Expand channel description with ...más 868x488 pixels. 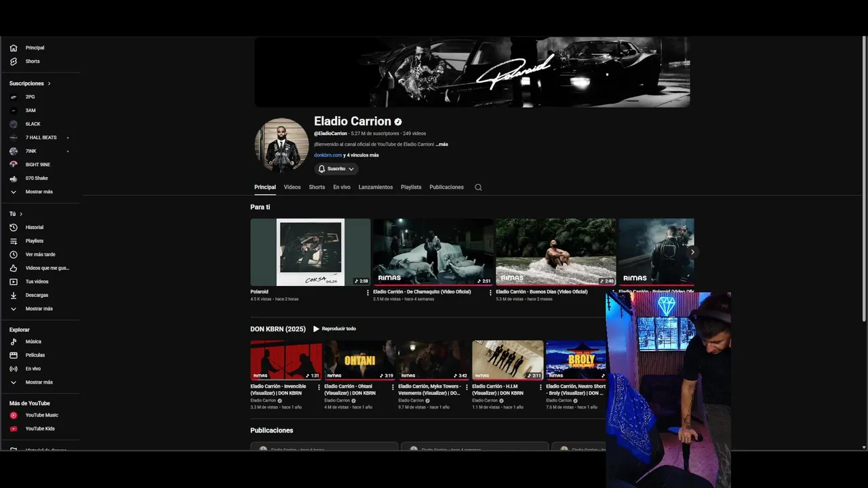click(442, 144)
